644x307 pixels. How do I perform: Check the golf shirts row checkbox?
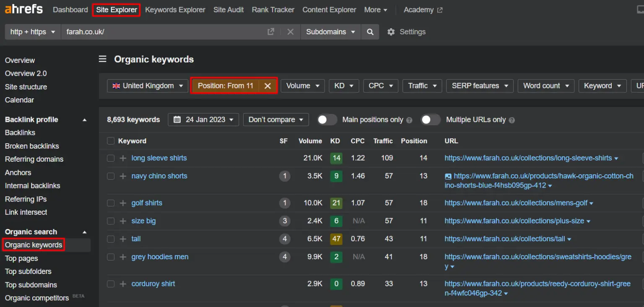(111, 203)
